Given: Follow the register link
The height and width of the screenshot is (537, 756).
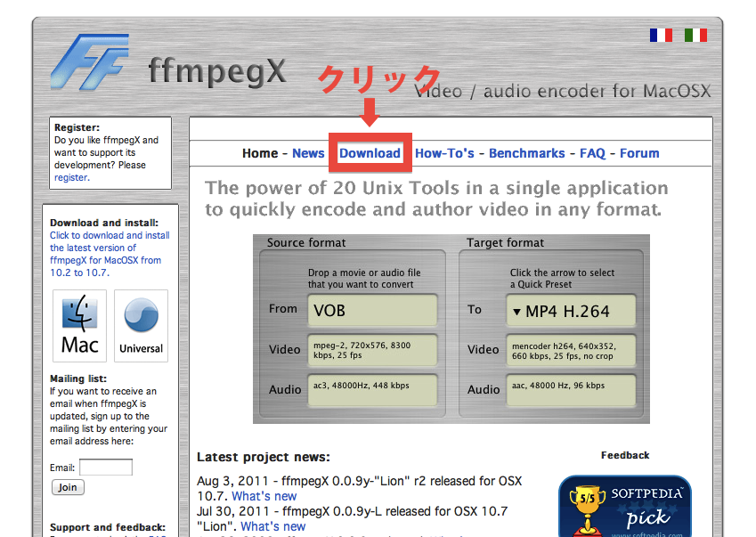Looking at the screenshot, I should (71, 177).
